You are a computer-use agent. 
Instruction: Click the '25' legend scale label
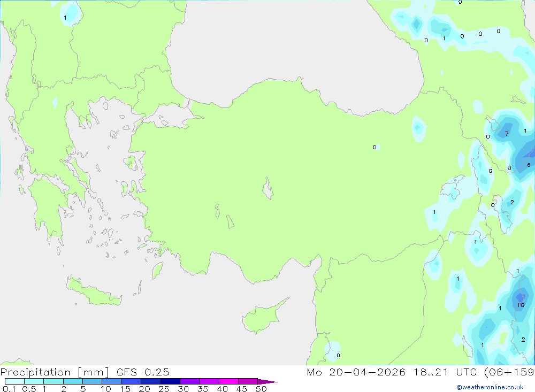pyautogui.click(x=164, y=389)
